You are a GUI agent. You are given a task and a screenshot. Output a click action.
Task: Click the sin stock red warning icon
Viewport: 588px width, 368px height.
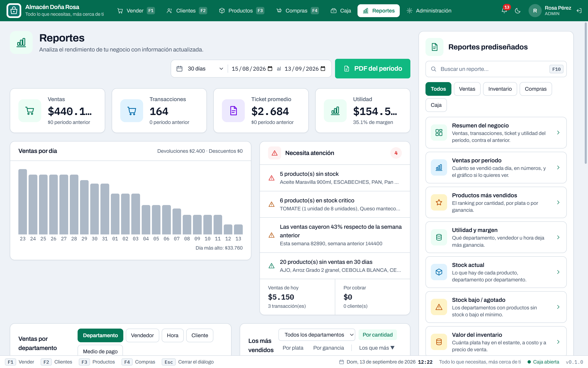pyautogui.click(x=272, y=178)
